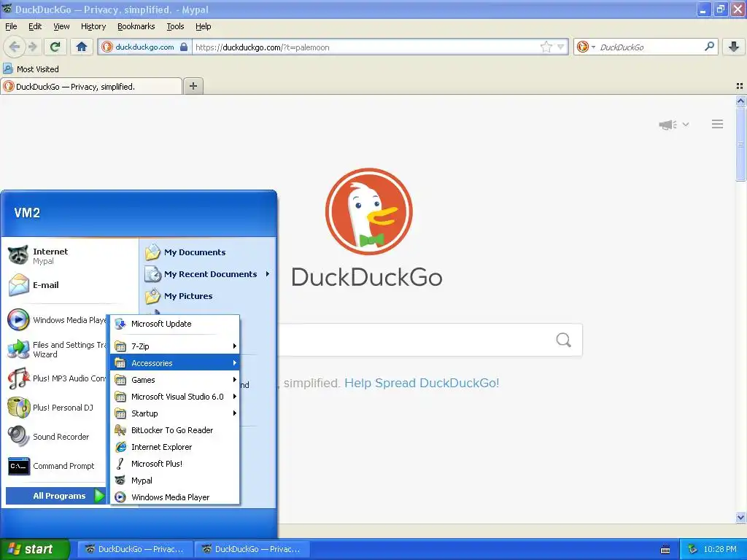Click the page scrollbar down arrow
This screenshot has height=560, width=747.
pyautogui.click(x=740, y=517)
